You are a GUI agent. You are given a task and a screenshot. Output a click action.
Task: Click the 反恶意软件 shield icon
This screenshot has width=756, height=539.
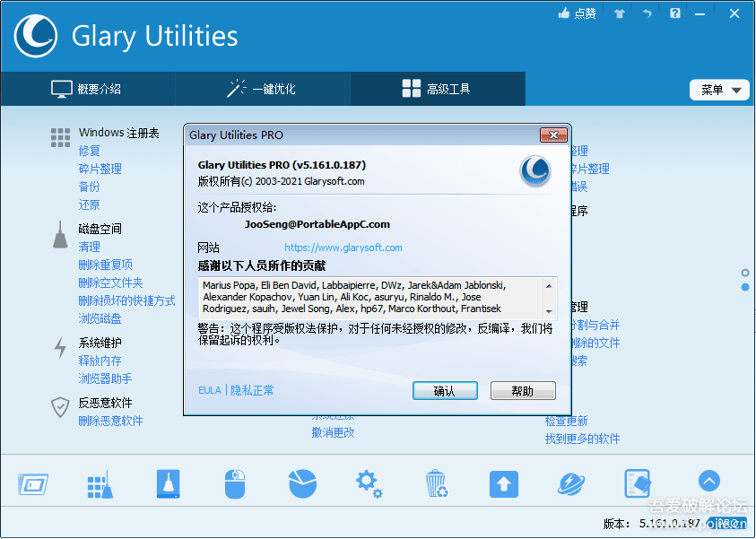(60, 407)
